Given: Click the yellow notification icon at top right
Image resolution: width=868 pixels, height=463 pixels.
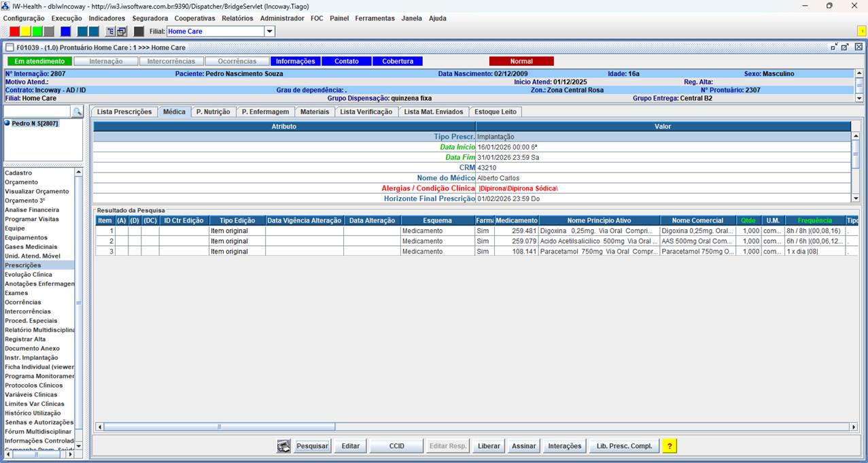Looking at the screenshot, I should pyautogui.click(x=861, y=31).
